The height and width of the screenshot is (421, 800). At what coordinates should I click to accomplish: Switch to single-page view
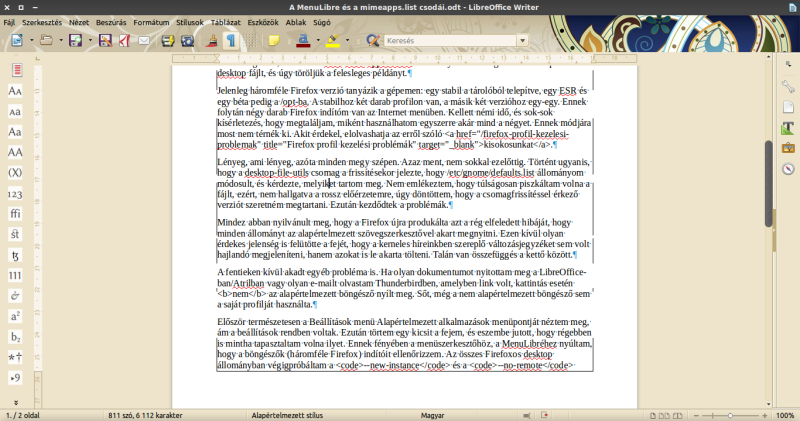[x=653, y=416]
